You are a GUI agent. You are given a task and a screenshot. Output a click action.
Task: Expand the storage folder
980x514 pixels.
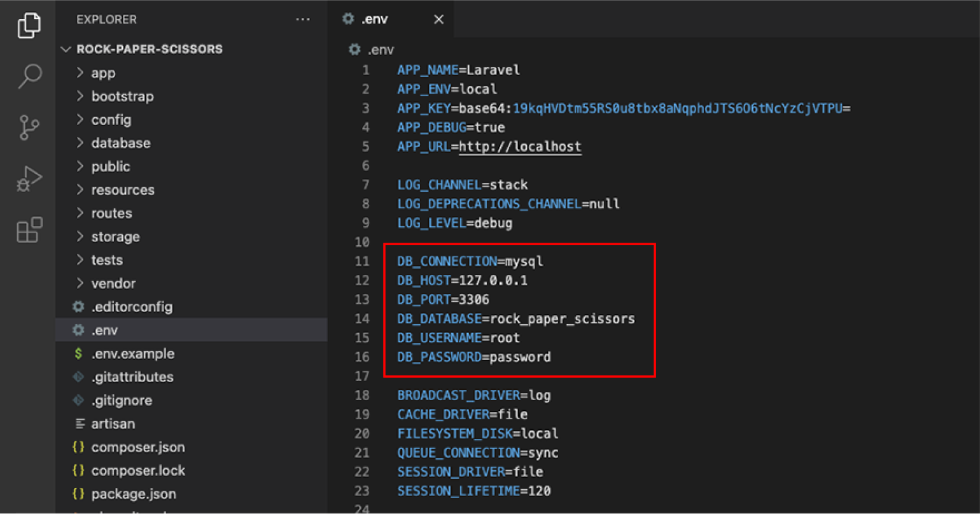[192, 236]
